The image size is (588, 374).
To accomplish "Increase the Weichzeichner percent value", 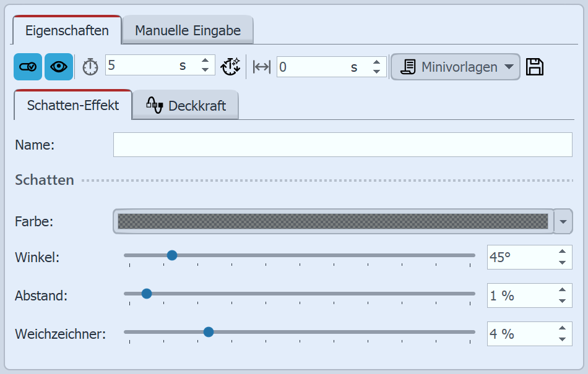I will click(x=562, y=328).
